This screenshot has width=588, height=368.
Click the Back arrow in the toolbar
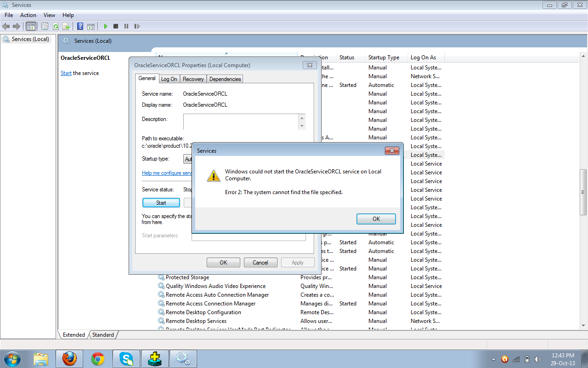click(6, 26)
